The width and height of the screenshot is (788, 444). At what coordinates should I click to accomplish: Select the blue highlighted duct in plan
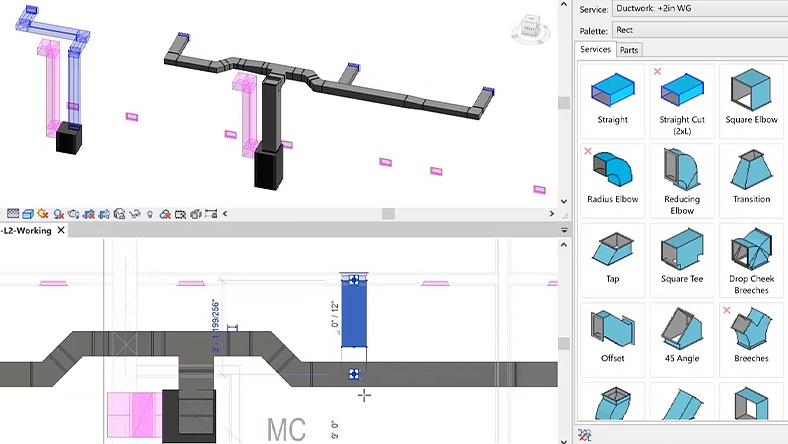pos(354,316)
